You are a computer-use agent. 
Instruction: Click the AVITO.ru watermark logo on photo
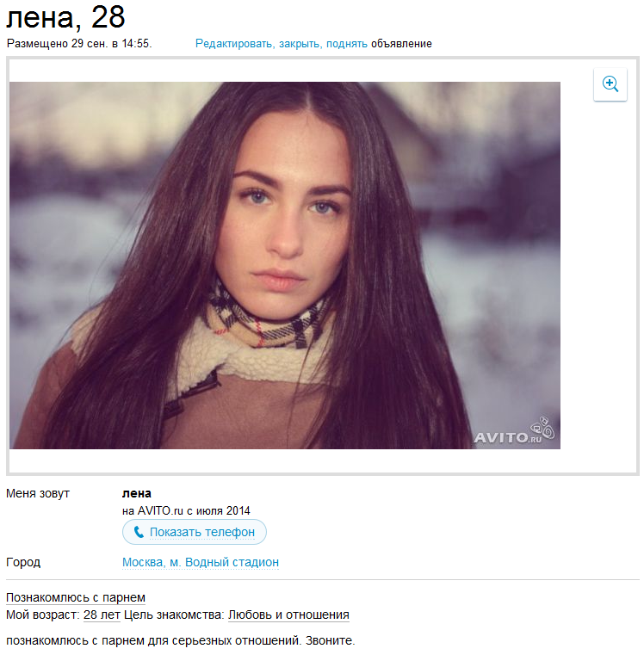click(514, 430)
